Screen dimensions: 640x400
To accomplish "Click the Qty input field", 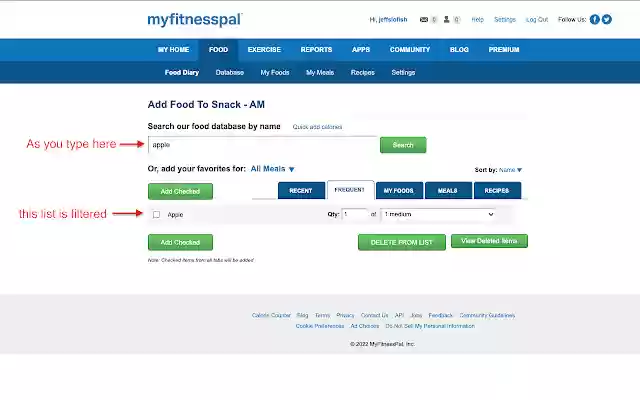I will pyautogui.click(x=354, y=214).
